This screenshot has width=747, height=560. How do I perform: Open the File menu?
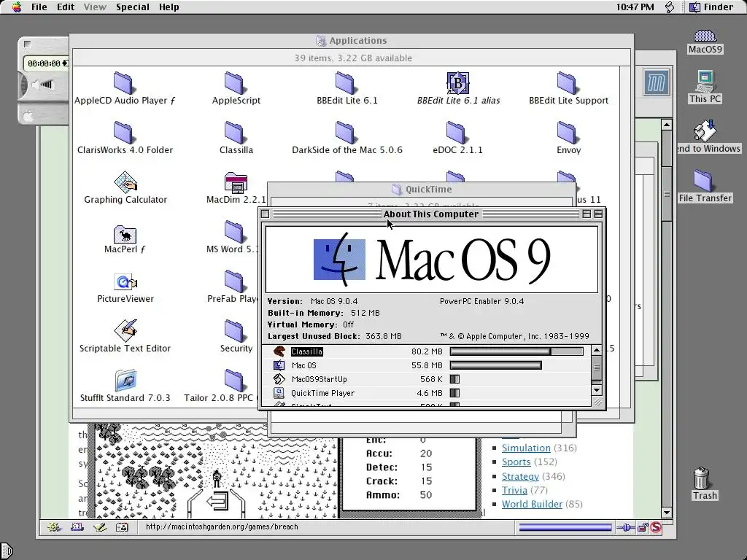pos(39,7)
